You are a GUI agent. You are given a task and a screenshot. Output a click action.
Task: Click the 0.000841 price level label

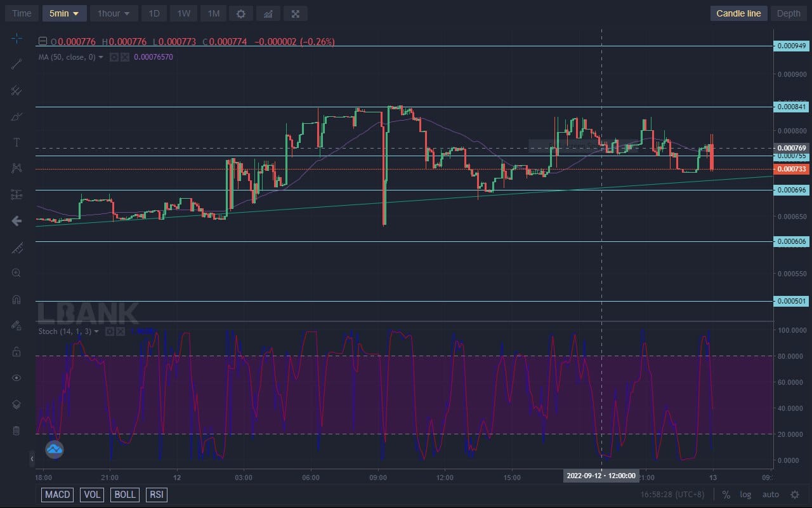pyautogui.click(x=791, y=107)
